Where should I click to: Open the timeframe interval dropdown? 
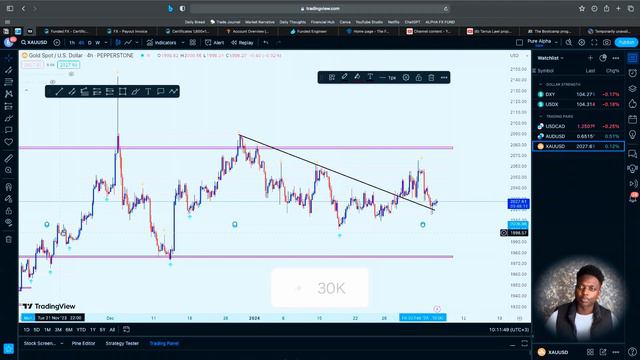click(x=106, y=42)
